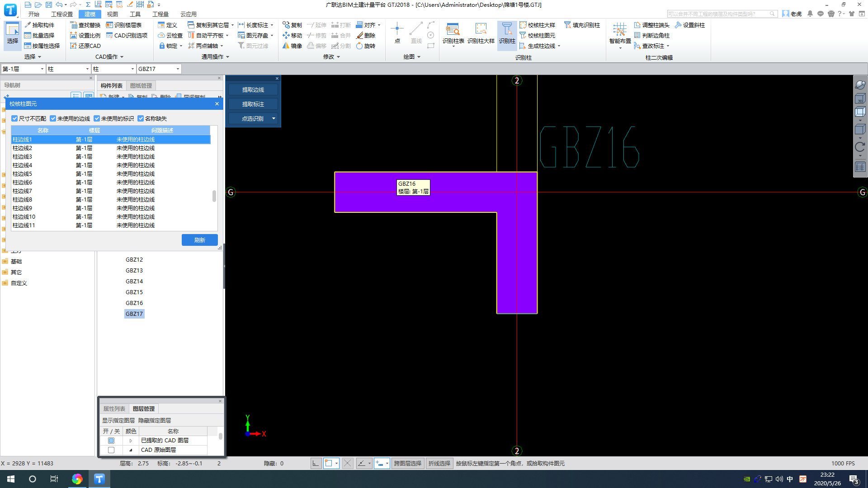Image resolution: width=868 pixels, height=488 pixels.
Task: Toggle 跨图层选择 in status bar
Action: click(x=407, y=463)
